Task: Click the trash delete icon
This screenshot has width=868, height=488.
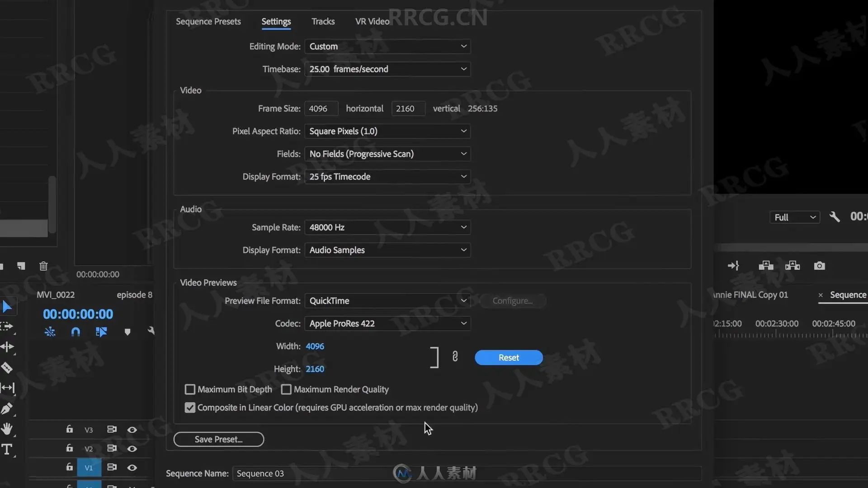Action: point(43,266)
